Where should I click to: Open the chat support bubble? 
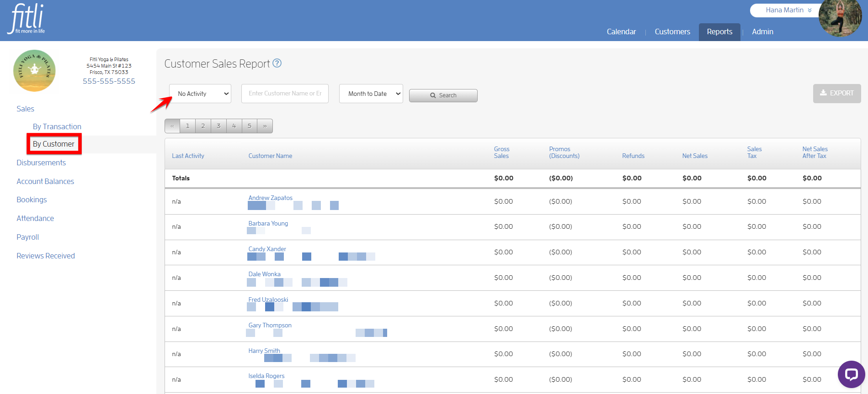click(851, 374)
